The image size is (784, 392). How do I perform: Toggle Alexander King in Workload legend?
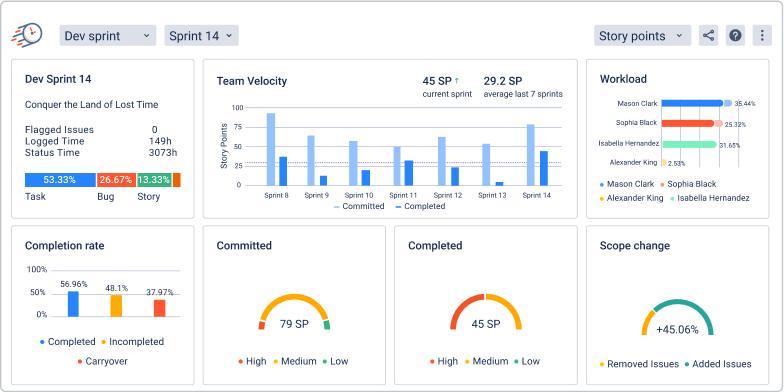pos(632,198)
